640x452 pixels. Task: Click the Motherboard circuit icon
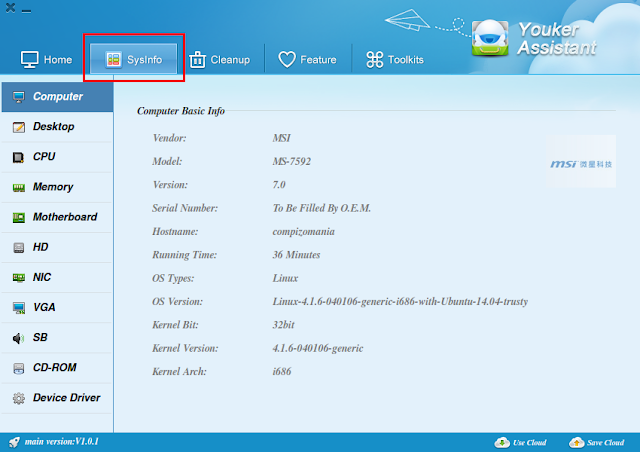tap(18, 218)
